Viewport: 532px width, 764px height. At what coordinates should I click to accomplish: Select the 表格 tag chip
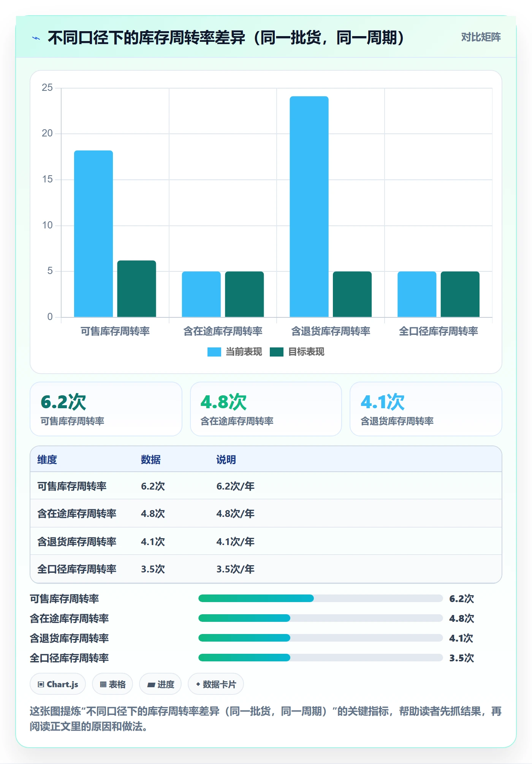[x=112, y=684]
